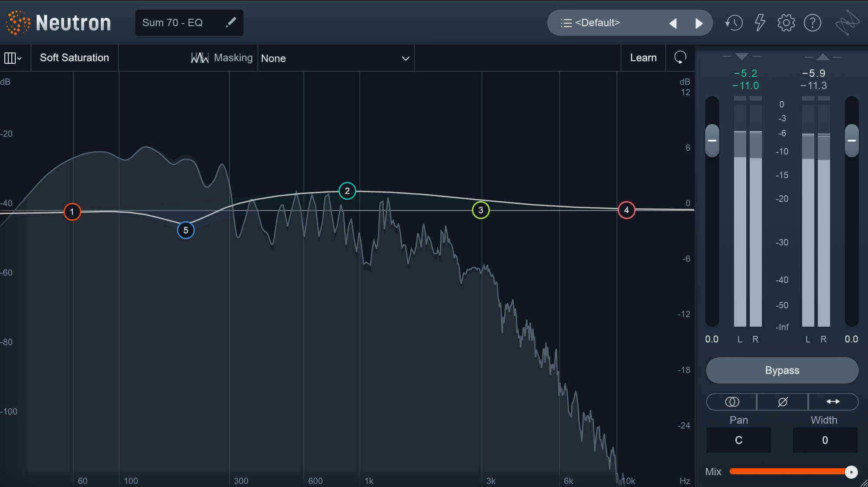This screenshot has height=487, width=868.
Task: Select EQ node 4
Action: [x=627, y=210]
